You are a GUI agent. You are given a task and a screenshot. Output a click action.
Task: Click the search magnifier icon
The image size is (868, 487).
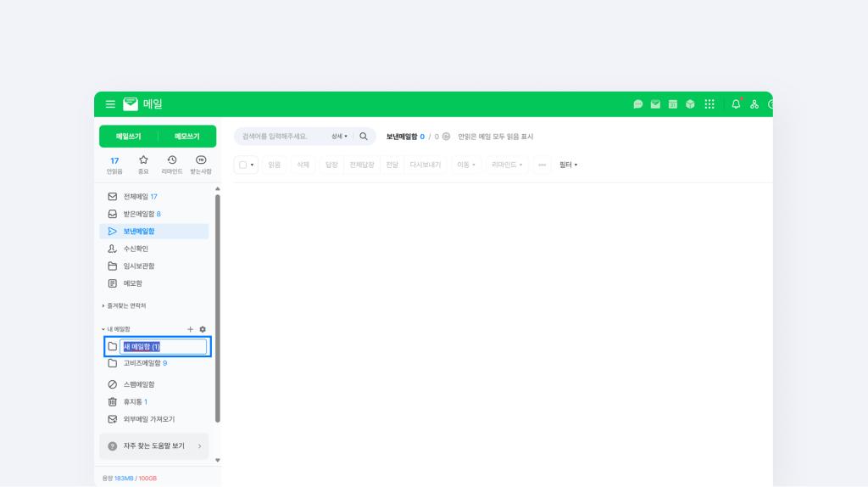[364, 137]
